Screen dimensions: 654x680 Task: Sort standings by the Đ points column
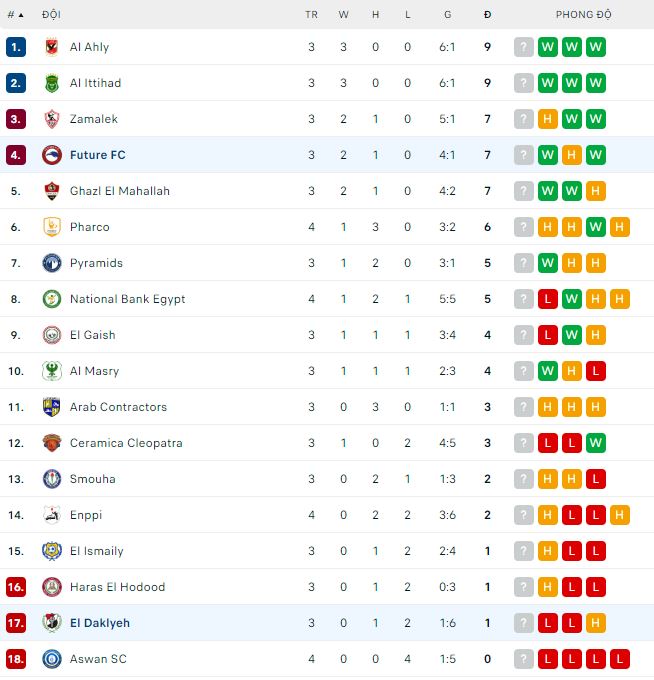click(x=487, y=15)
